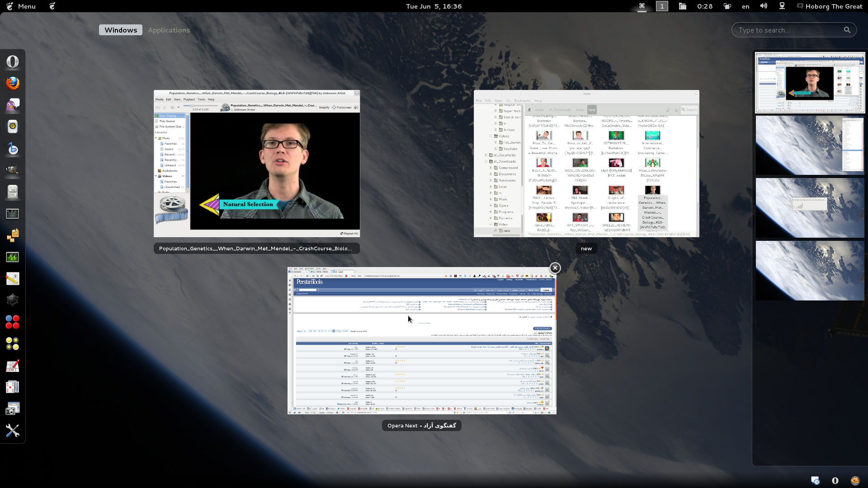The image size is (868, 488).
Task: Focus the Type to search field
Action: 794,30
